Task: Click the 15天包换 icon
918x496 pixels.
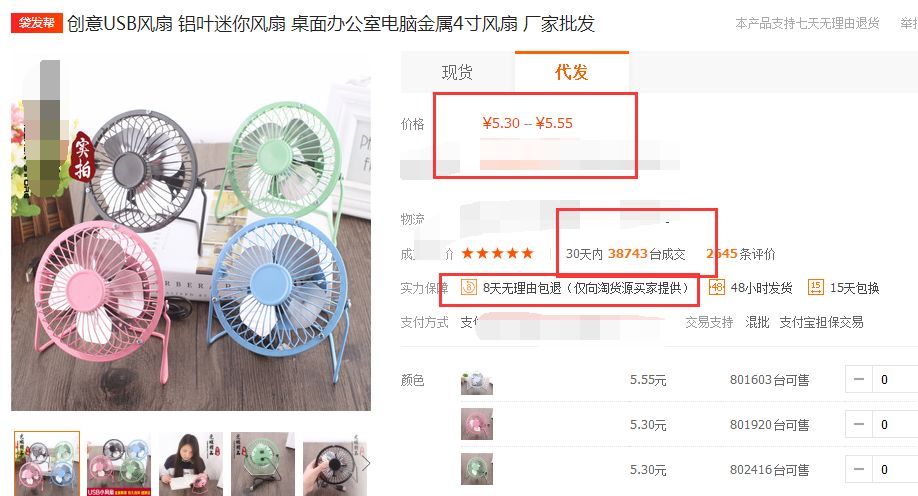Action: click(x=816, y=287)
